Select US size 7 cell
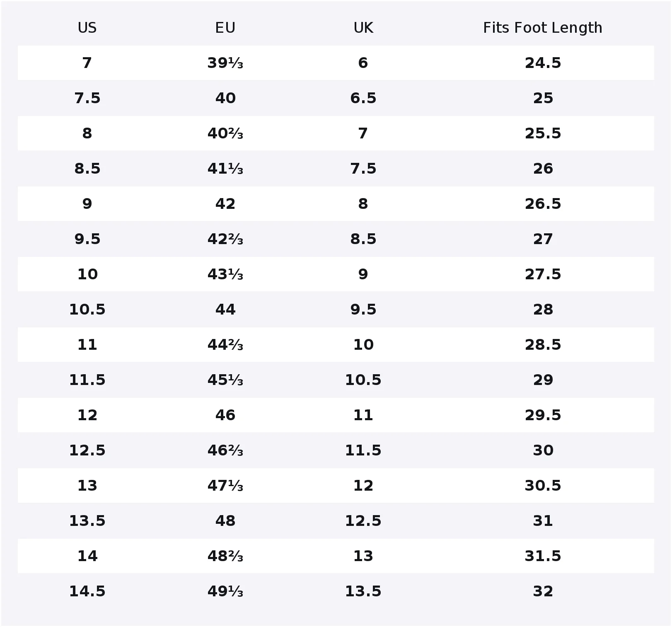 click(x=87, y=63)
